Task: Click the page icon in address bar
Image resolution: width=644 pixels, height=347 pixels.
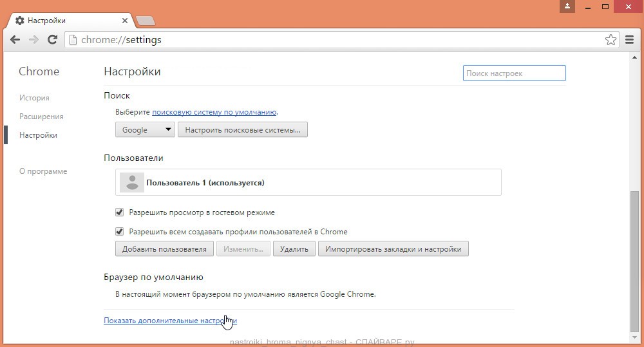Action: 73,40
